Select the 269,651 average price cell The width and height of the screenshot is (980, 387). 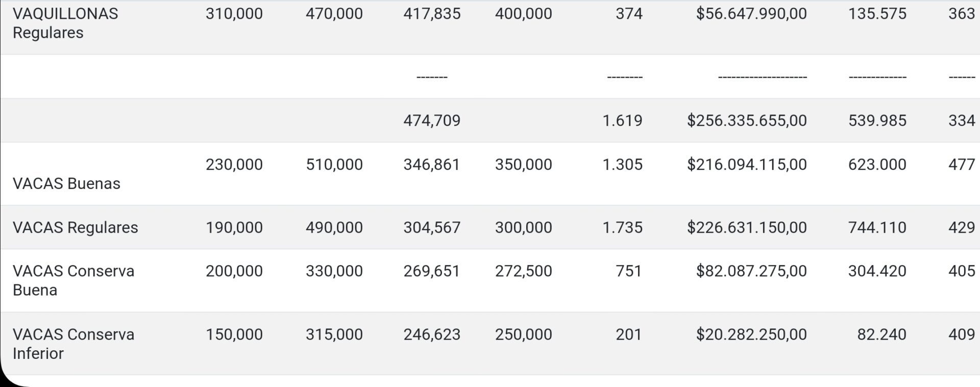click(431, 271)
